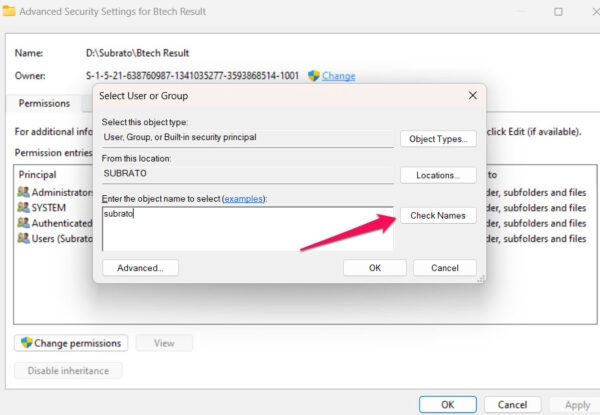Click the Change permissions button
The width and height of the screenshot is (600, 415).
click(x=71, y=343)
